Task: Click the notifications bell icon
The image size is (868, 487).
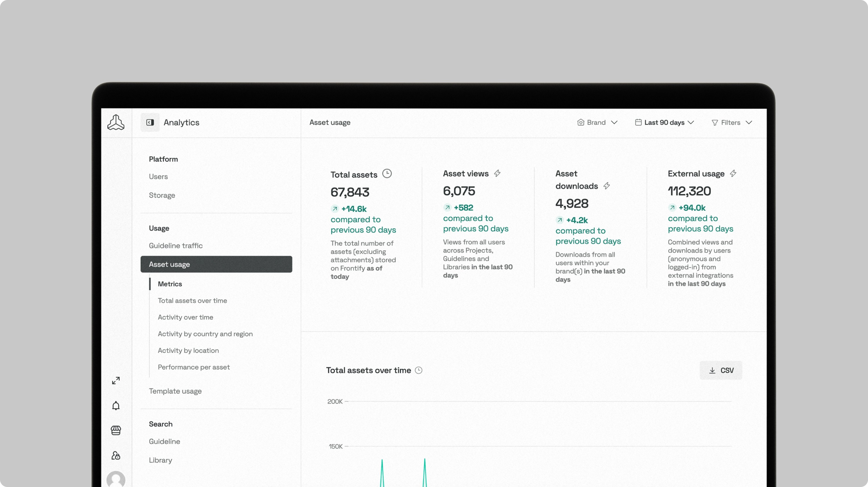Action: click(x=116, y=405)
